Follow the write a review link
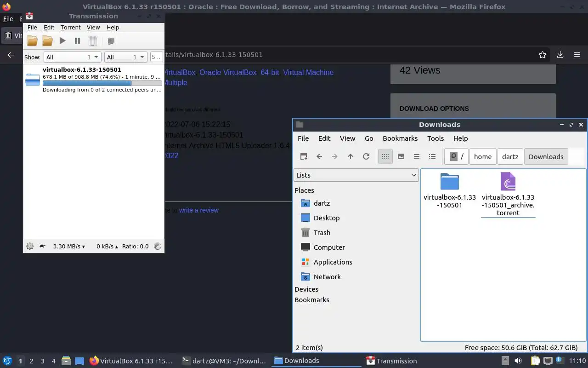588x368 pixels. coord(199,210)
